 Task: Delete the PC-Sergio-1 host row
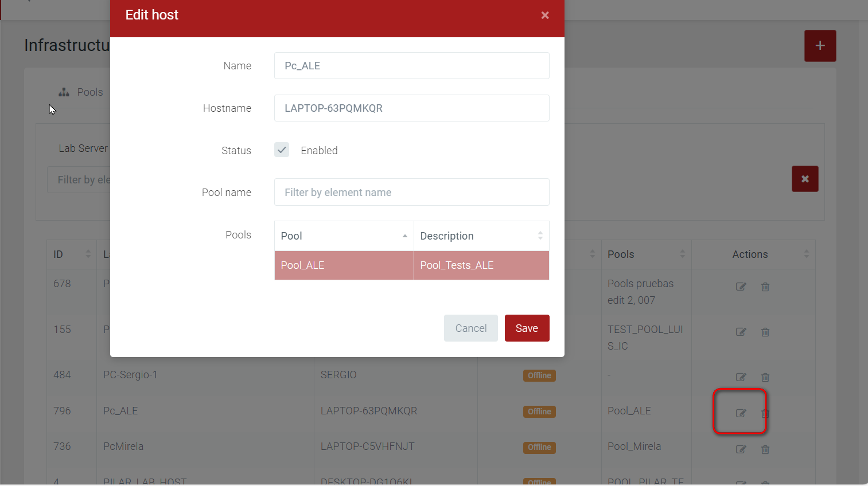(x=765, y=377)
